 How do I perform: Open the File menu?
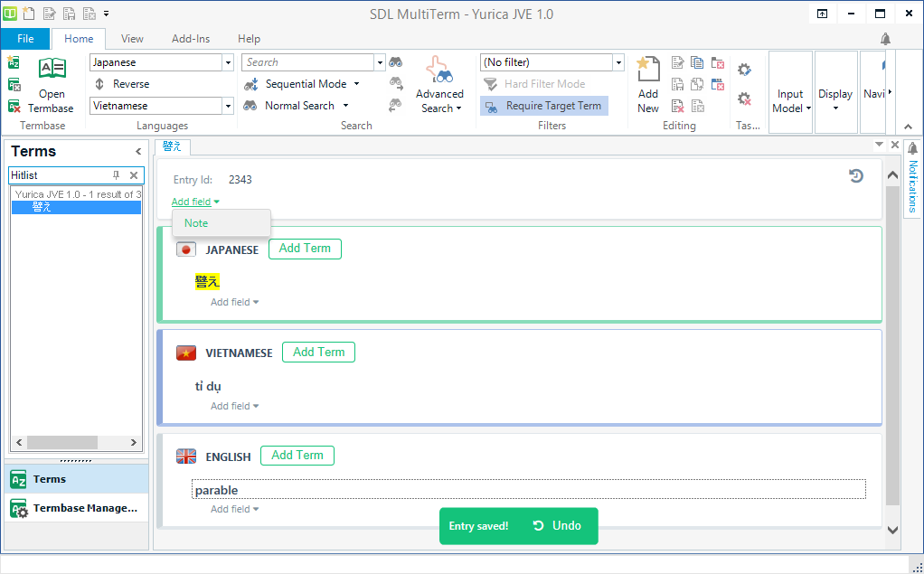click(x=25, y=39)
